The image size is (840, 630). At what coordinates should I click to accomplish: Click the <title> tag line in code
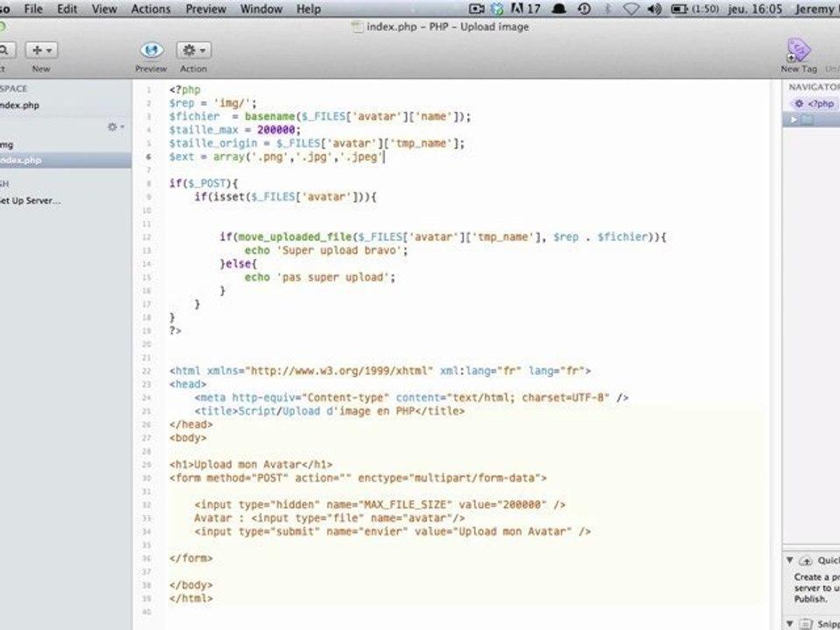pyautogui.click(x=330, y=411)
